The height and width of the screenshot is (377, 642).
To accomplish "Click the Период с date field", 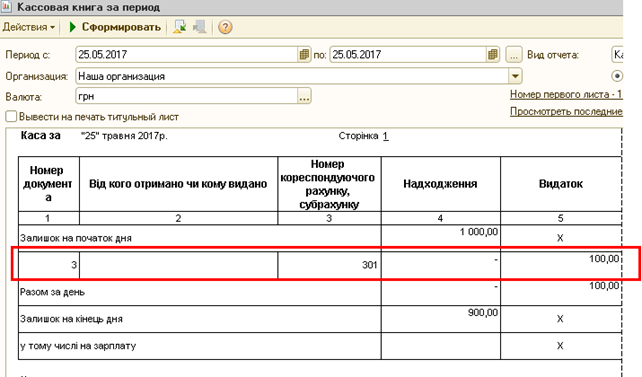I will point(187,54).
